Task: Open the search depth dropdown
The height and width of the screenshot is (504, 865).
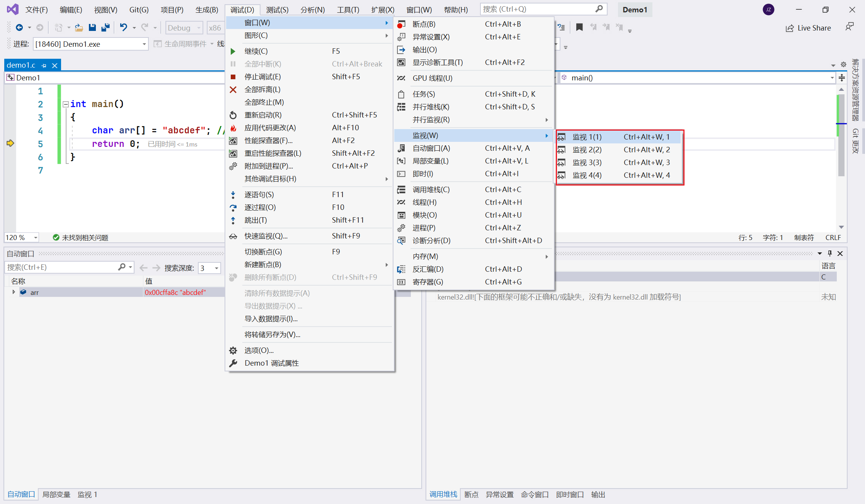Action: (216, 268)
